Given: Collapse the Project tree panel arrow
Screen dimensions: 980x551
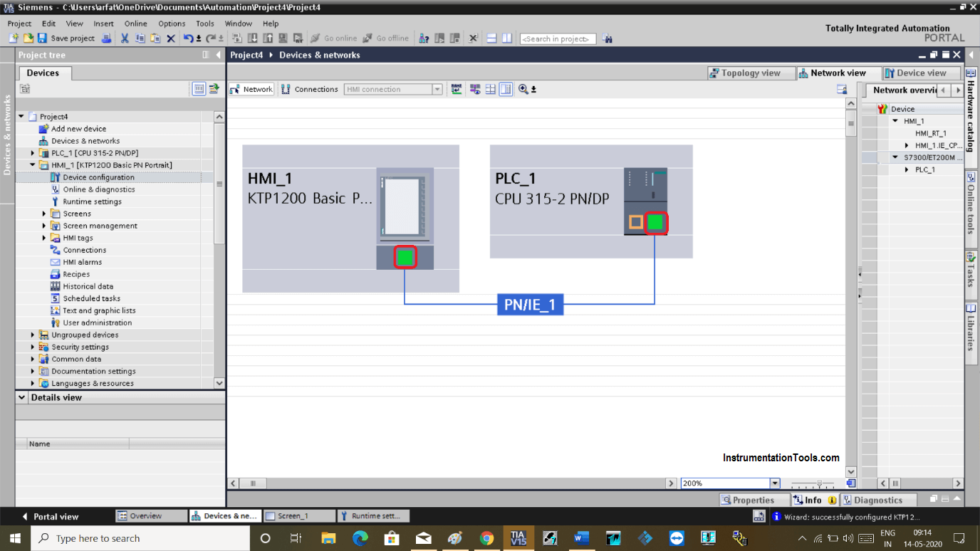Looking at the screenshot, I should pos(218,55).
